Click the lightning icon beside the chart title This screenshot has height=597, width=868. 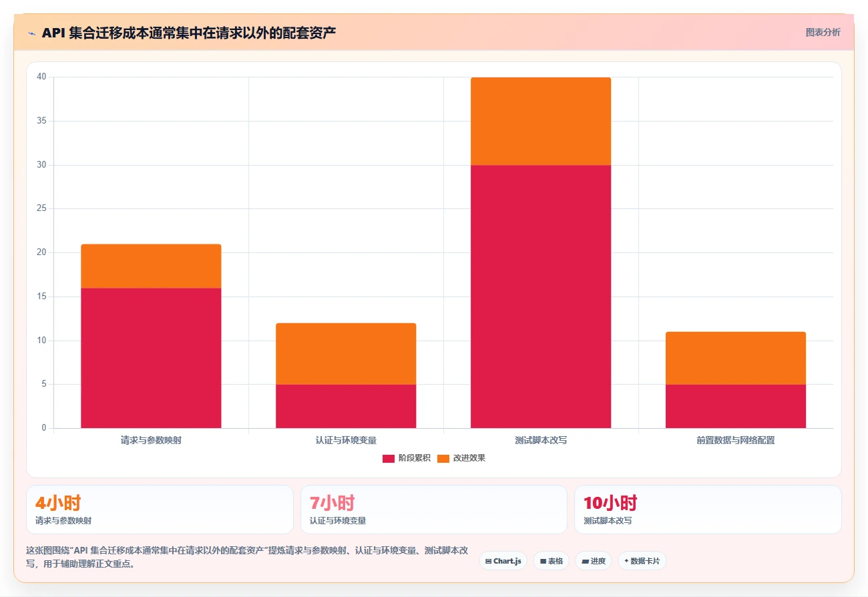pos(31,33)
